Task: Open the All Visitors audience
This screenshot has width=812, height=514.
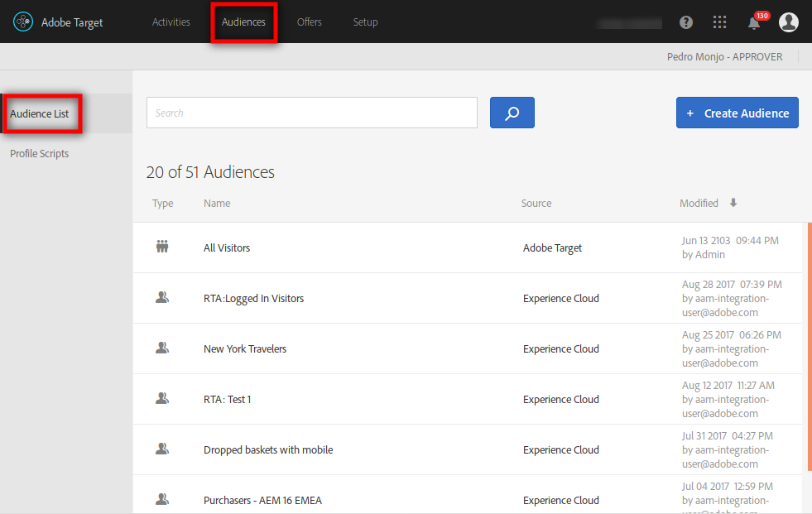Action: tap(227, 248)
